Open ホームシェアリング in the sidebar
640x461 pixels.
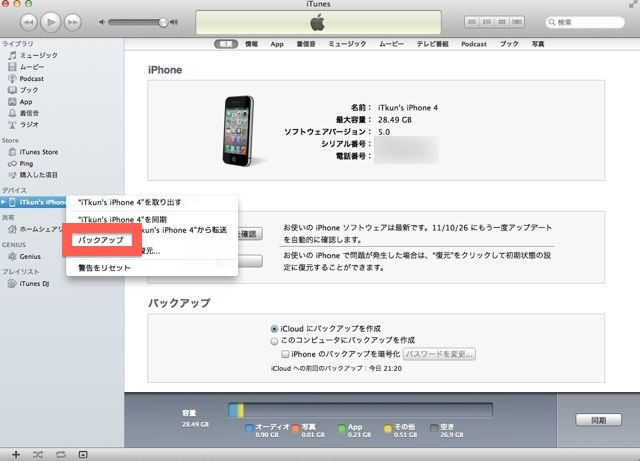[37, 229]
